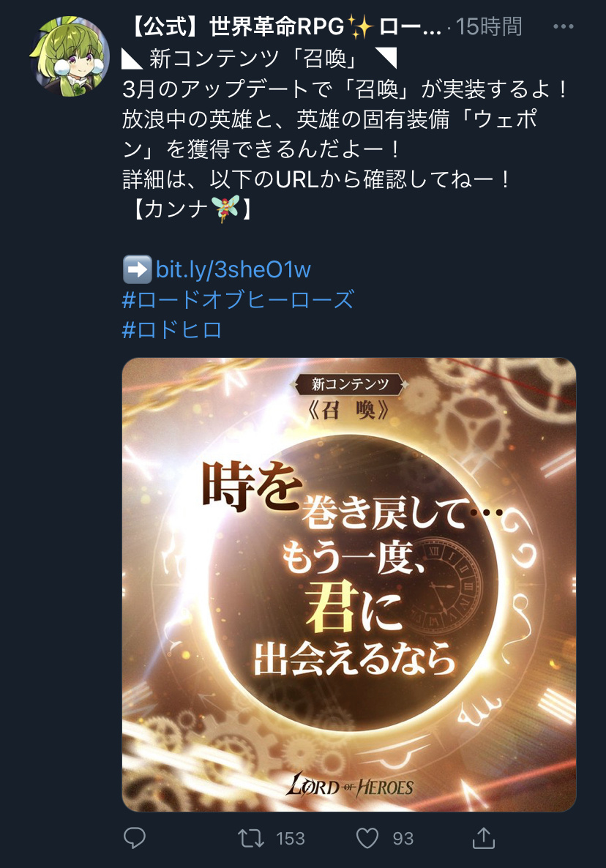Open the three-dot more options menu
Image resolution: width=606 pixels, height=868 pixels.
point(563,26)
